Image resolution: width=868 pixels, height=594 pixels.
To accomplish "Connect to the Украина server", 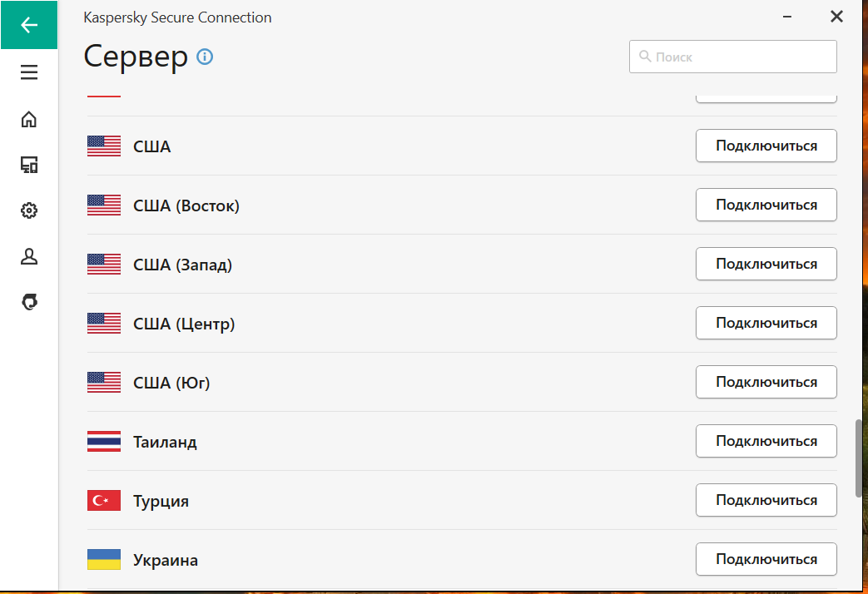I will 766,559.
